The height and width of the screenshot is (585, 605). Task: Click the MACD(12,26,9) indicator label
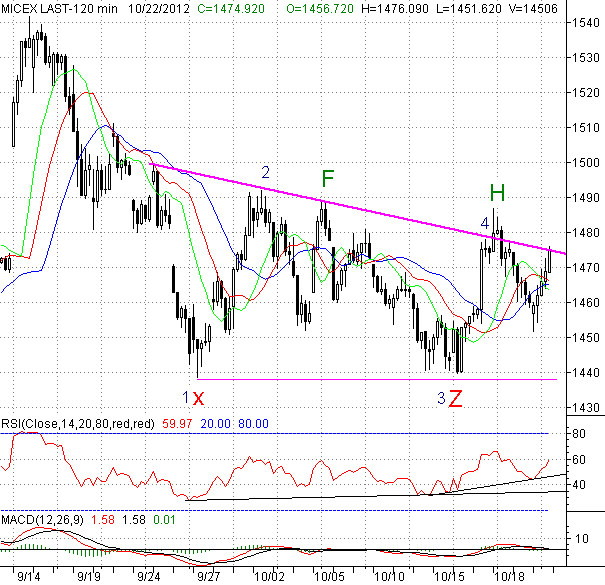42,520
